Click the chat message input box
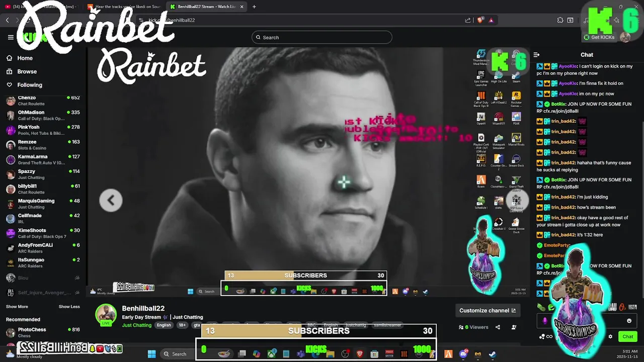 tap(586, 321)
